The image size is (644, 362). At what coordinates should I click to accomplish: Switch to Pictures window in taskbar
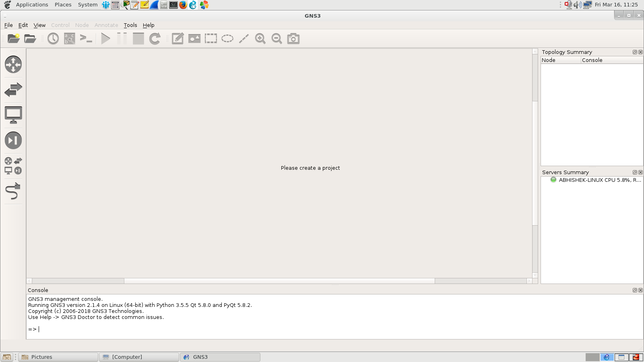tap(58, 357)
